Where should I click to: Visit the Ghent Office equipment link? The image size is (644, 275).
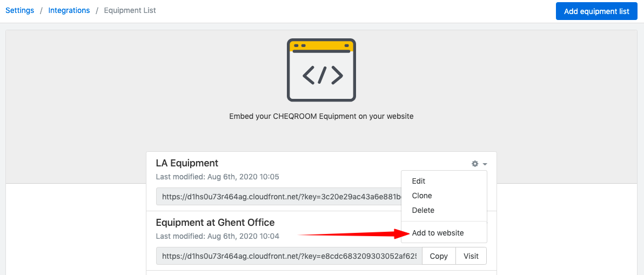pyautogui.click(x=471, y=256)
